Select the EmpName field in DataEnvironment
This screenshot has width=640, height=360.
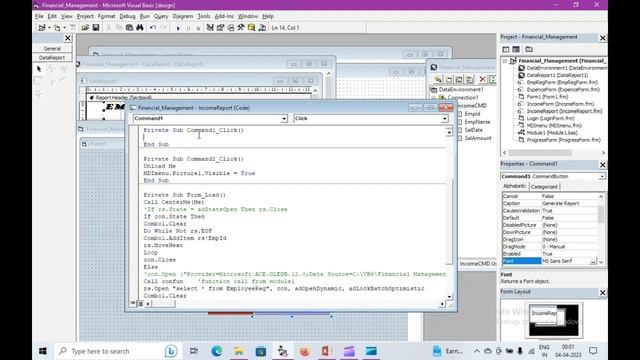click(477, 122)
